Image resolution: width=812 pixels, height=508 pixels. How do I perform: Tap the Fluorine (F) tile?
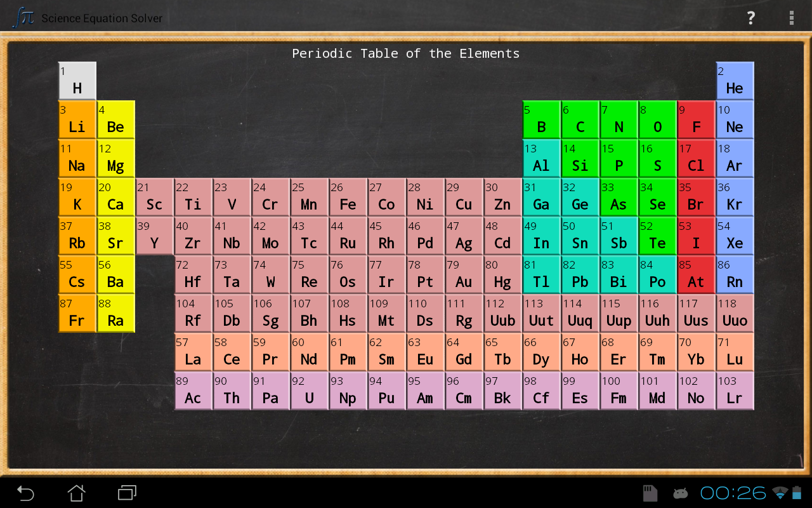(x=697, y=119)
